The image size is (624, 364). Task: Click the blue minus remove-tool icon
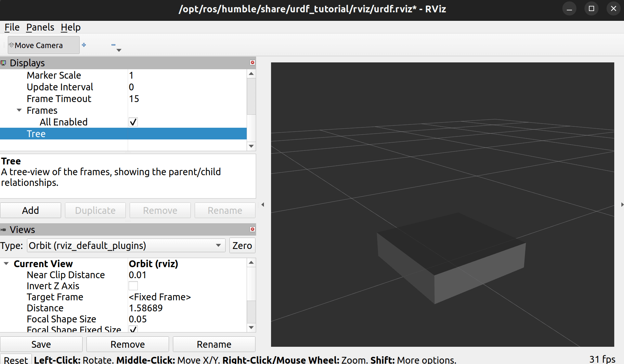(x=113, y=45)
